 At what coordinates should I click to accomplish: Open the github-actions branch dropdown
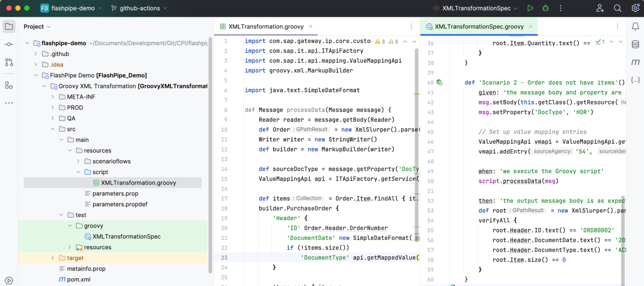[x=138, y=8]
